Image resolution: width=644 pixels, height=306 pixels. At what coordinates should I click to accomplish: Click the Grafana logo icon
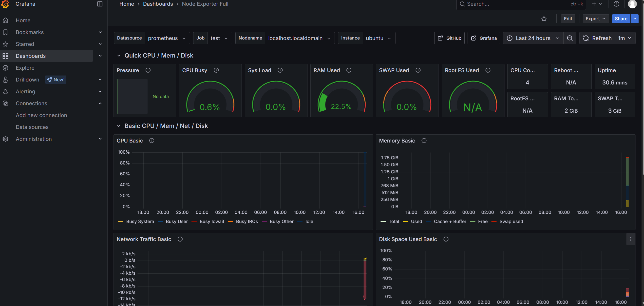coord(5,4)
